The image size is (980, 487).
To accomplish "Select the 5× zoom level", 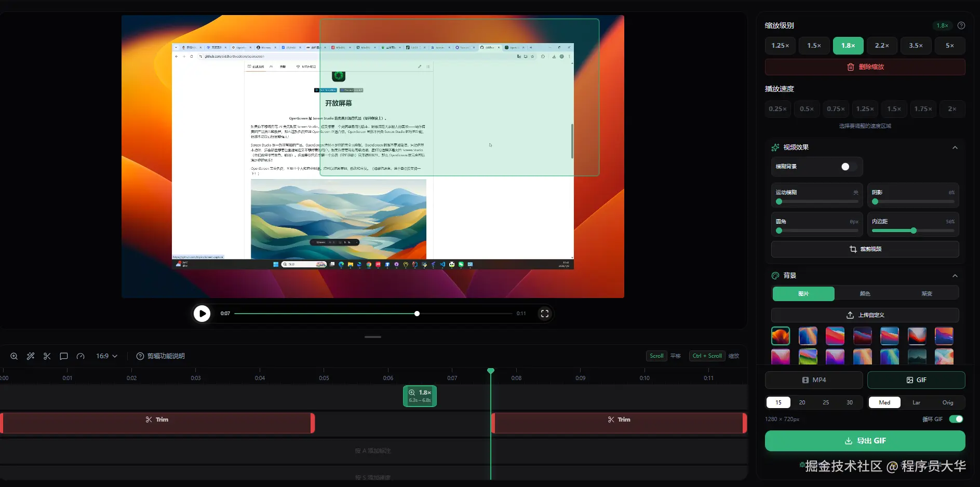I will [950, 46].
